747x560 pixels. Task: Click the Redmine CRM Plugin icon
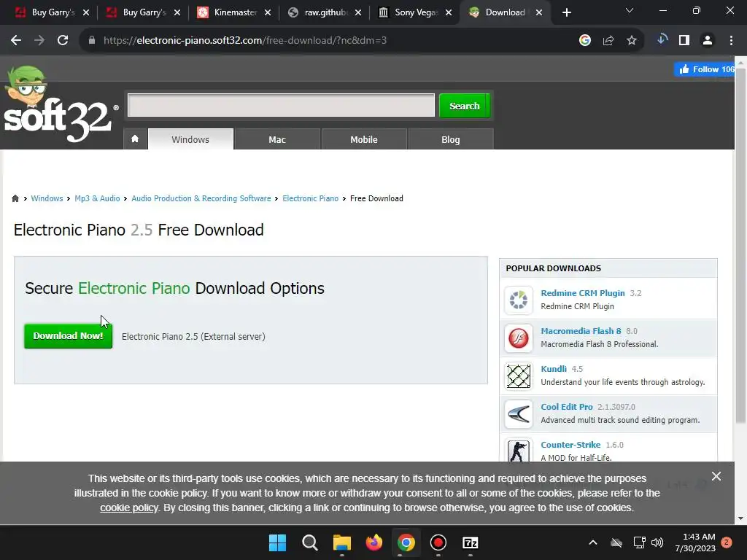point(519,300)
